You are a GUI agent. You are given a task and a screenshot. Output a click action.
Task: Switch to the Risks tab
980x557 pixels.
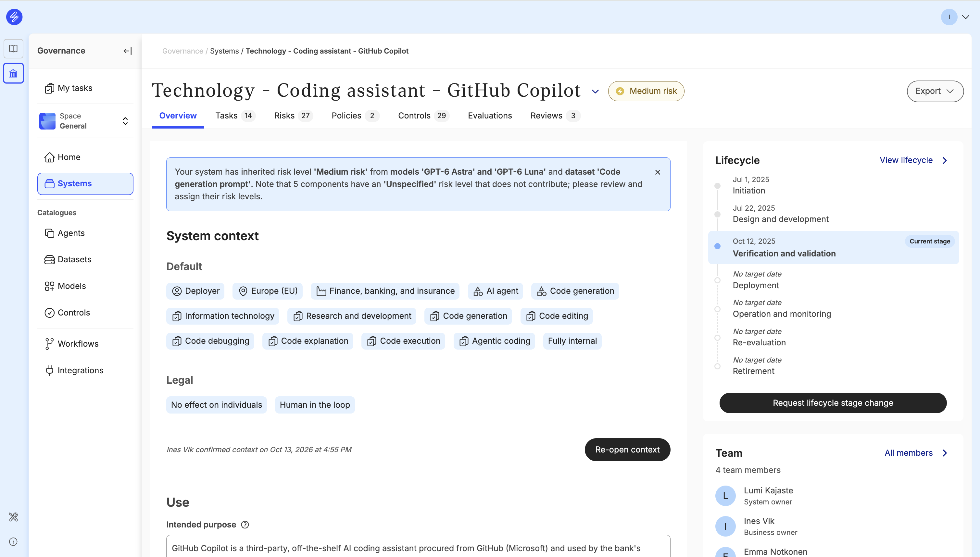pyautogui.click(x=293, y=116)
